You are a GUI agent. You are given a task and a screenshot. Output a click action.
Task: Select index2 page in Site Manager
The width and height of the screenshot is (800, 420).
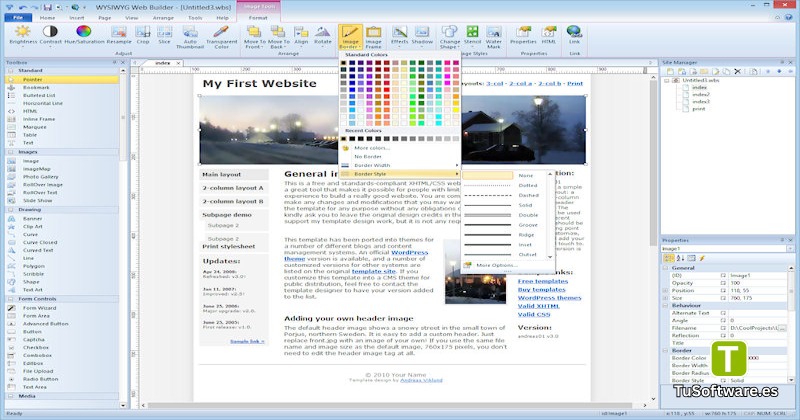701,94
